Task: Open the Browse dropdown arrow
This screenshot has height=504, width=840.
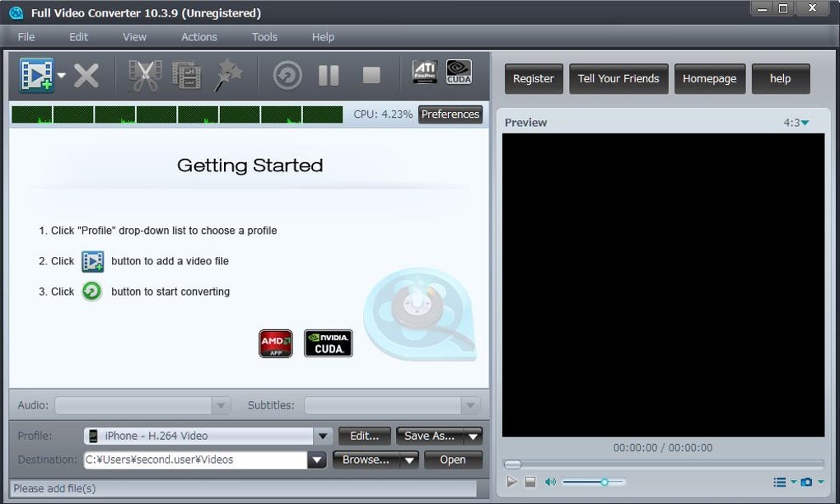Action: tap(410, 460)
